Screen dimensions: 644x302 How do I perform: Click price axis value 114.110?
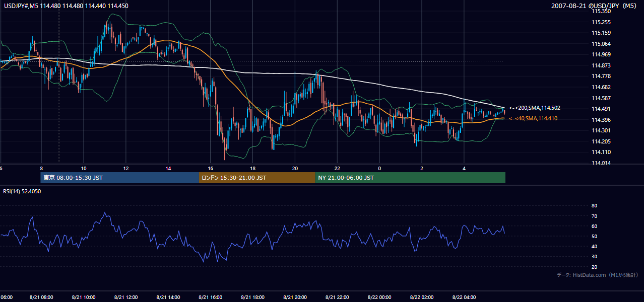[x=601, y=152]
